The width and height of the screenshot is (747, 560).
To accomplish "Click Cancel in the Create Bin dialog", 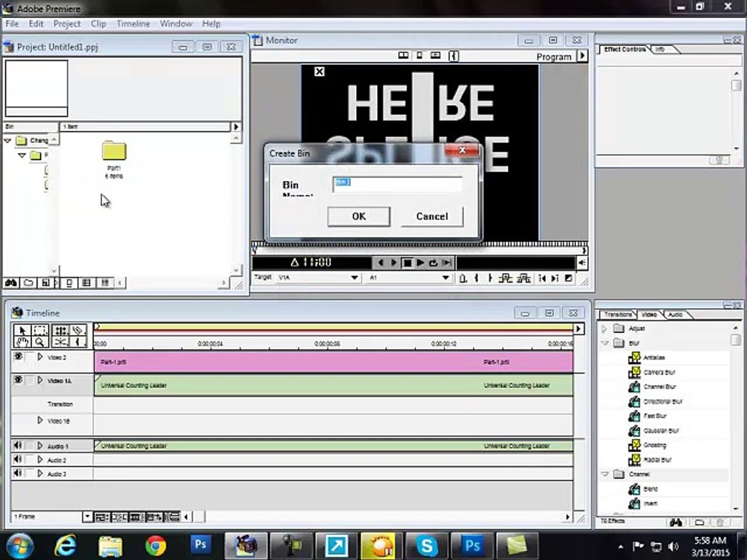I will pyautogui.click(x=432, y=216).
